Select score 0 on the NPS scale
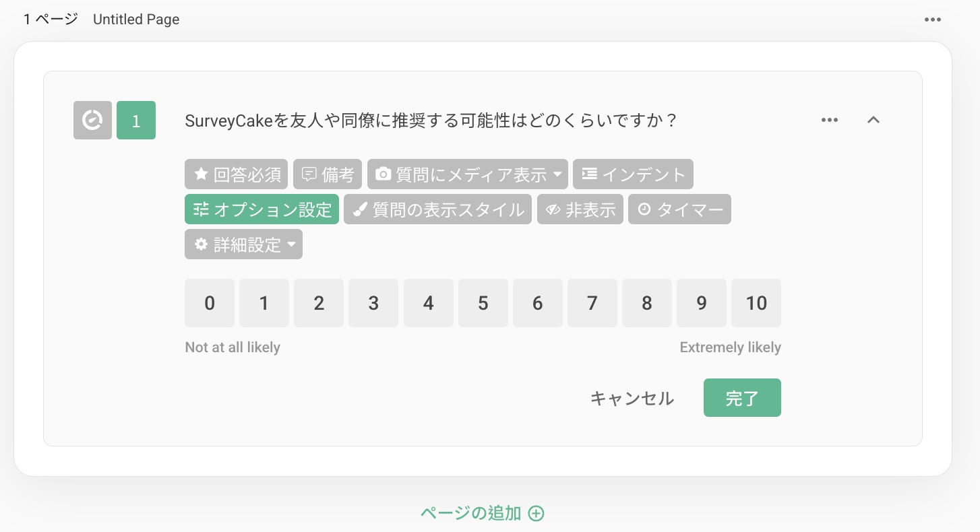This screenshot has width=980, height=532. (210, 303)
